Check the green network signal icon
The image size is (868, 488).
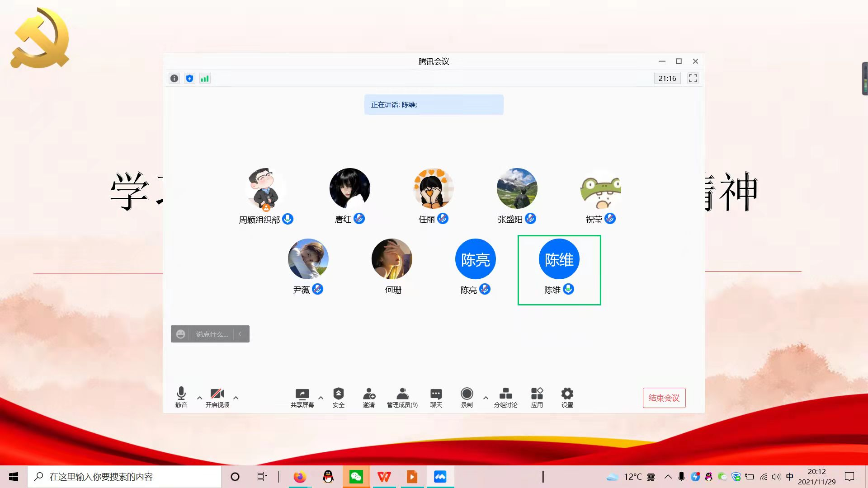[x=205, y=79]
